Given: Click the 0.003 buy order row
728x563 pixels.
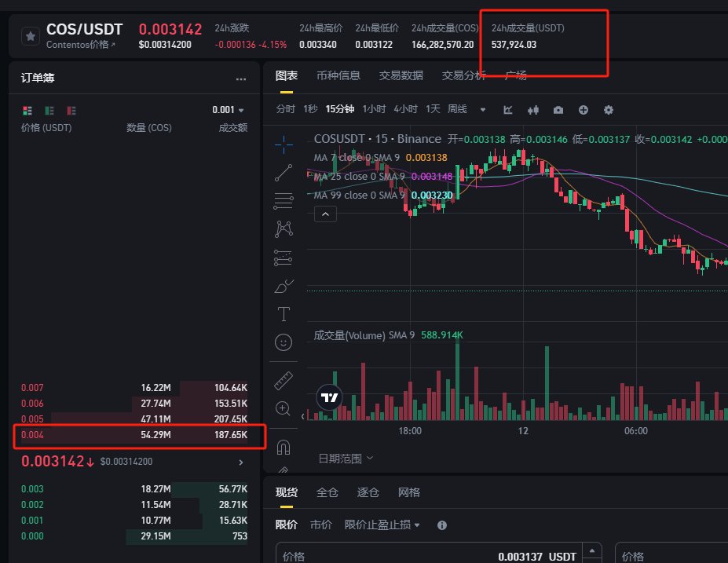Looking at the screenshot, I should coord(134,489).
